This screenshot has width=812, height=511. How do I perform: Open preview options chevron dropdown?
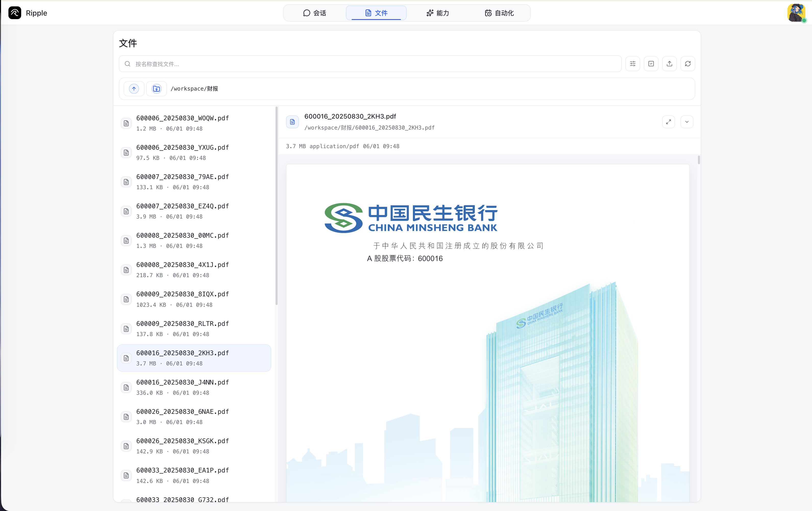tap(687, 122)
